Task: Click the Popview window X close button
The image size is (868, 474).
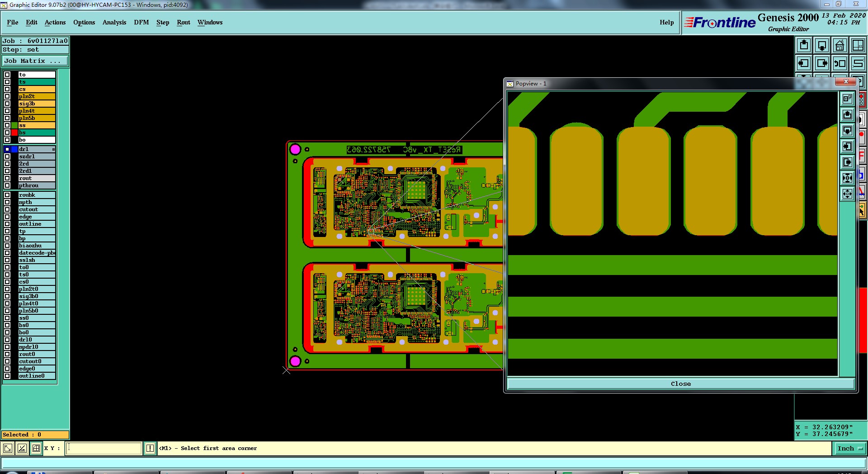Action: tap(846, 81)
